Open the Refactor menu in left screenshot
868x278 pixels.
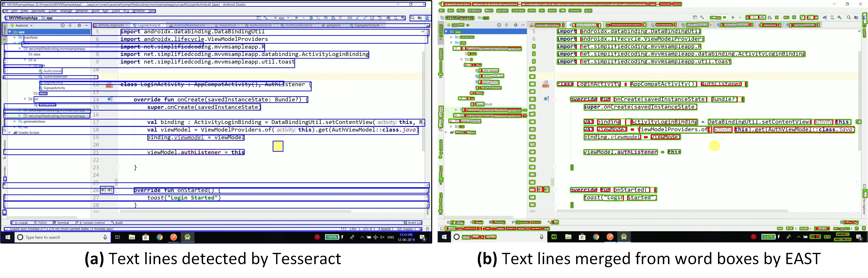tap(82, 11)
